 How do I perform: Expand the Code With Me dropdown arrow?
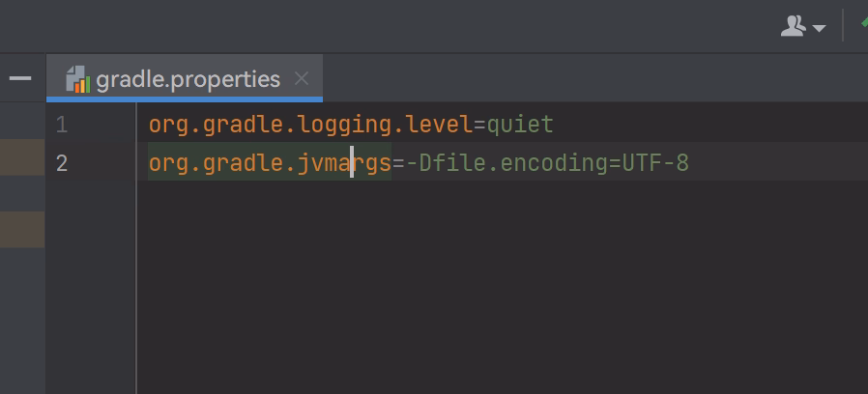[819, 28]
